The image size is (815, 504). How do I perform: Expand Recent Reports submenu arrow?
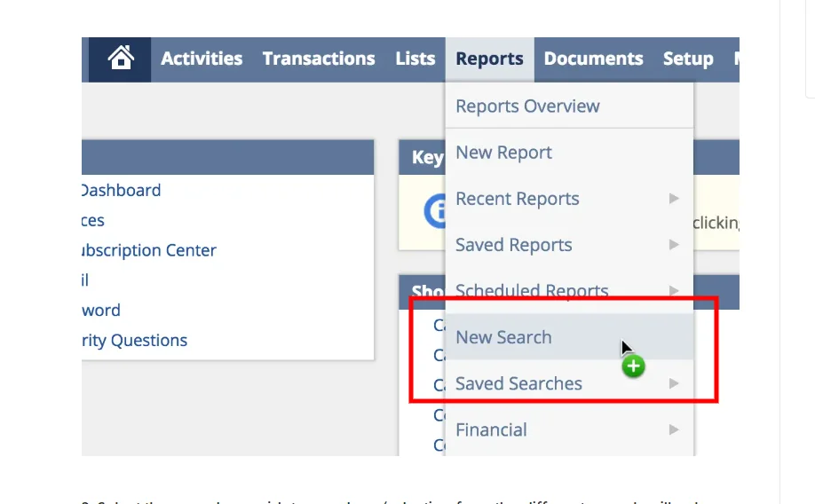674,199
